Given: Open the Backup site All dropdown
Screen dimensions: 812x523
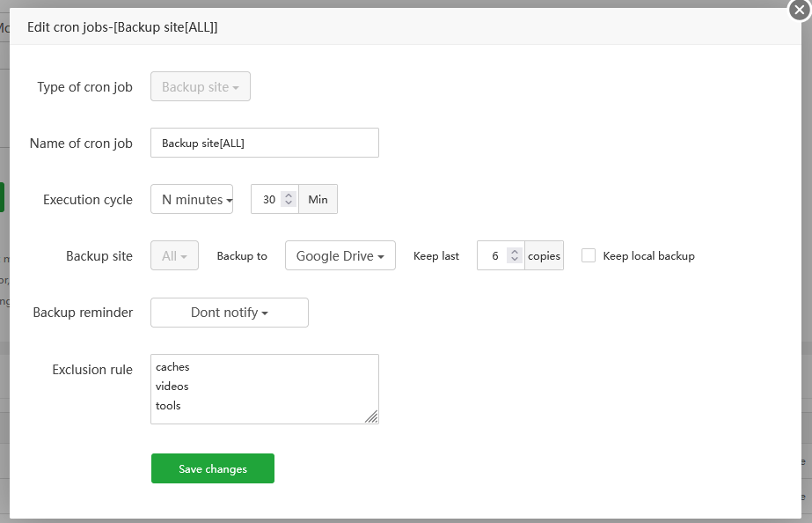Looking at the screenshot, I should pyautogui.click(x=174, y=256).
